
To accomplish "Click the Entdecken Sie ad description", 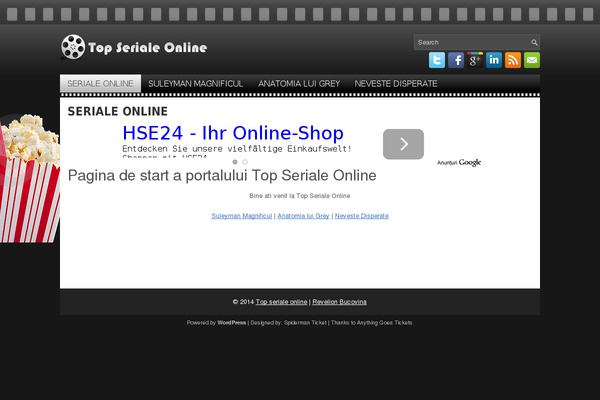I will coord(237,149).
